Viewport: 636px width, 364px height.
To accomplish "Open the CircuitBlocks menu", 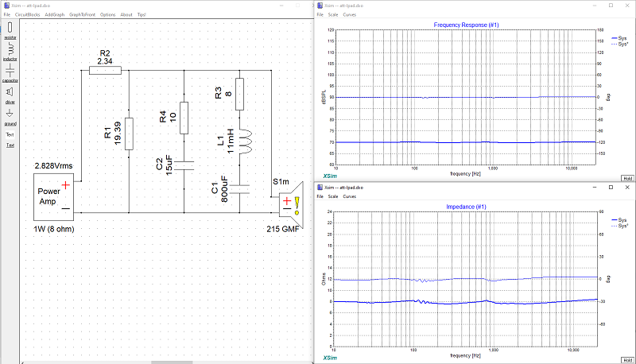I will coord(28,14).
